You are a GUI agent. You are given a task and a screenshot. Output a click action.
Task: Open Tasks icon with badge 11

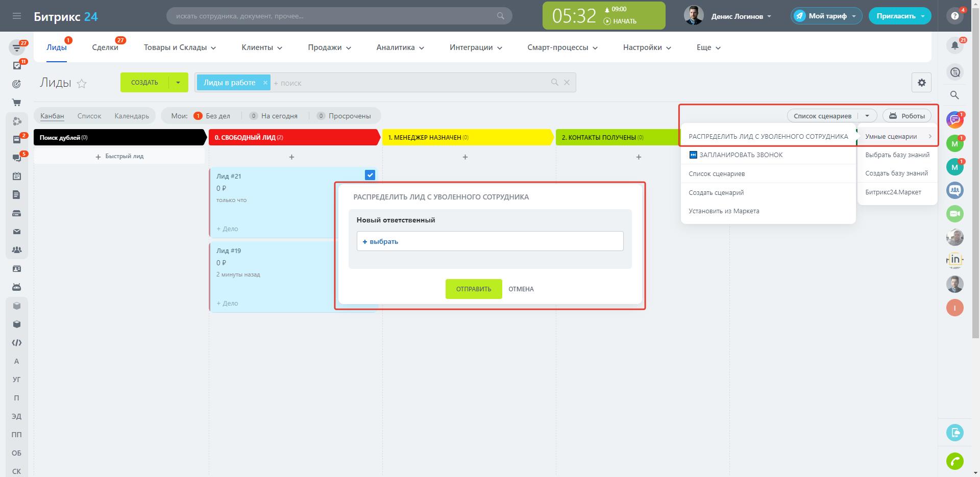click(16, 66)
